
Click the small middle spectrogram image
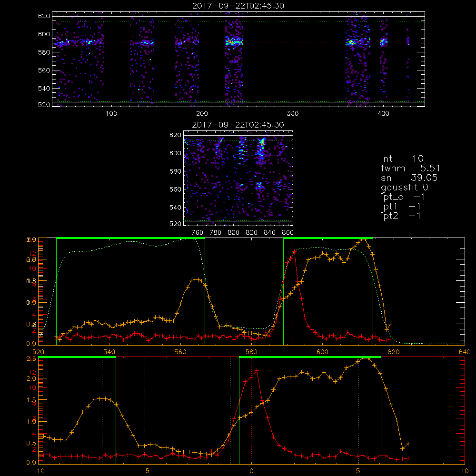[x=238, y=178]
